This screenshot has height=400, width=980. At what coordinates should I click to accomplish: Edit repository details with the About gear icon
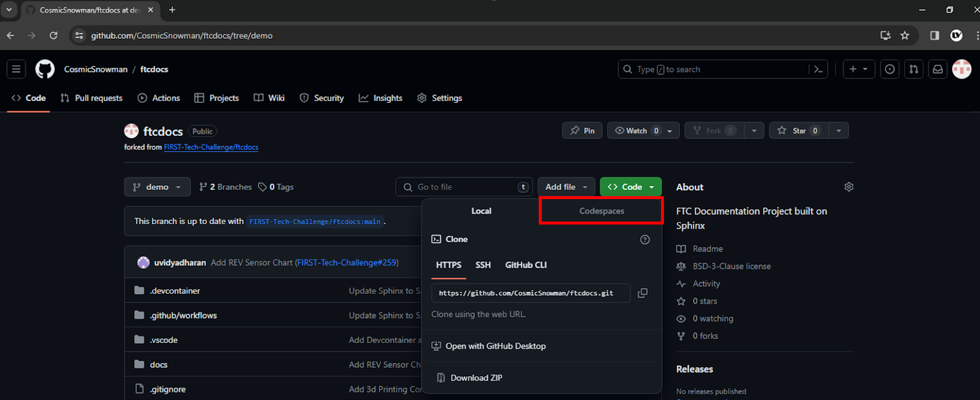(x=849, y=187)
